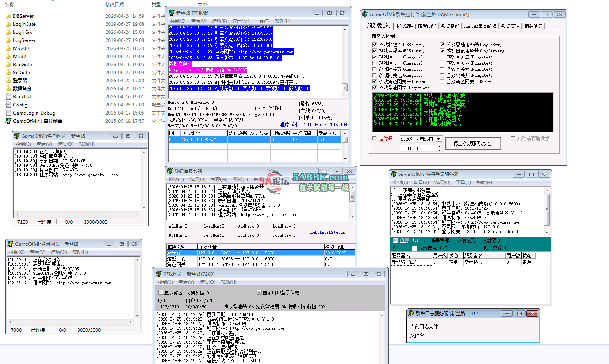Switch to the 数据备份 tab
609x364 pixels.
450,26
